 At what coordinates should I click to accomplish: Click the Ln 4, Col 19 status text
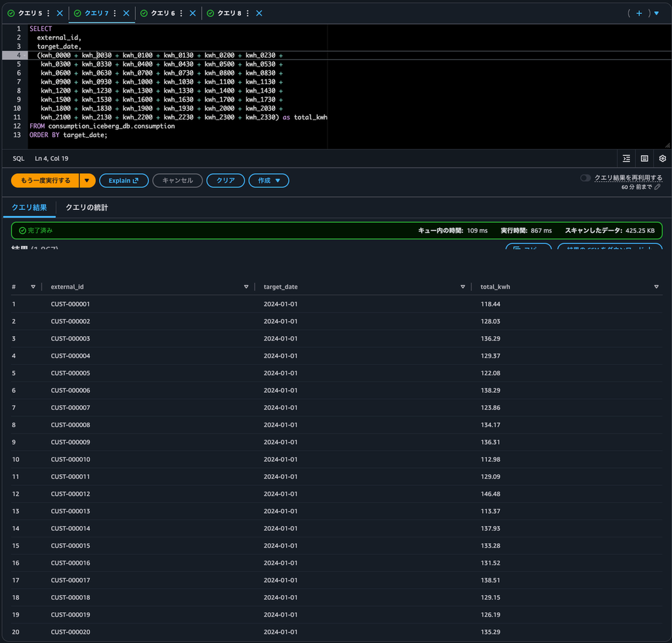click(x=51, y=159)
